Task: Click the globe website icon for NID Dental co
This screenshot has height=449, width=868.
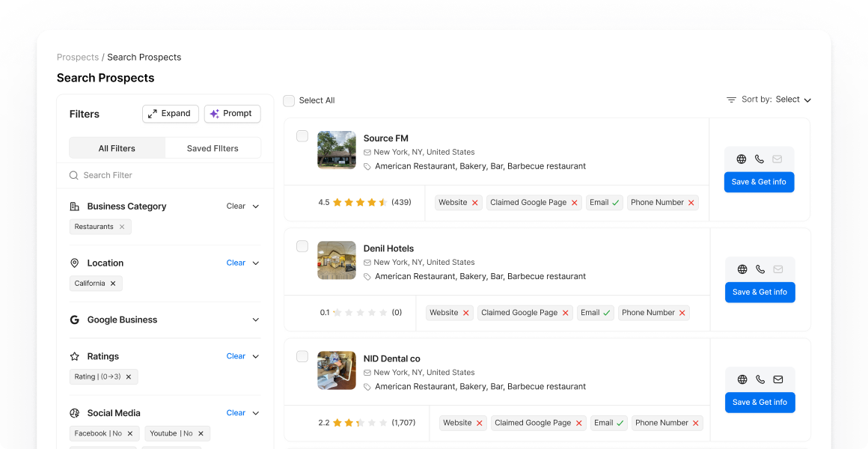Action: tap(742, 380)
